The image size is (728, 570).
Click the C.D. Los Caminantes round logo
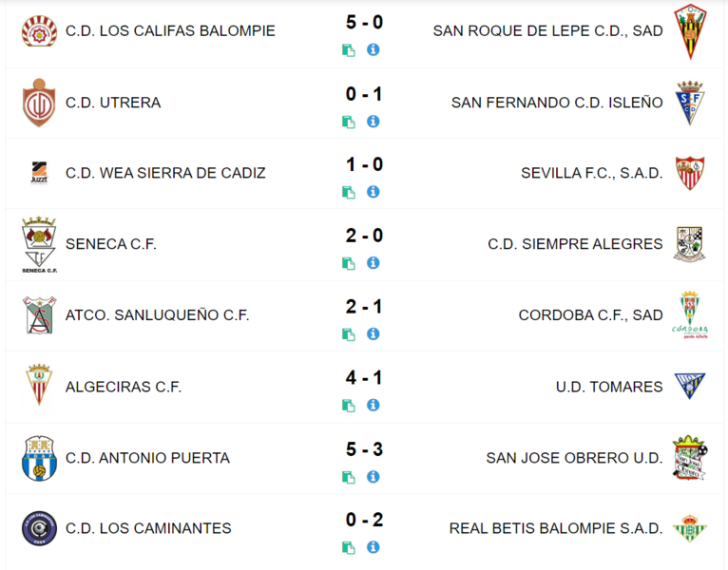click(x=40, y=529)
